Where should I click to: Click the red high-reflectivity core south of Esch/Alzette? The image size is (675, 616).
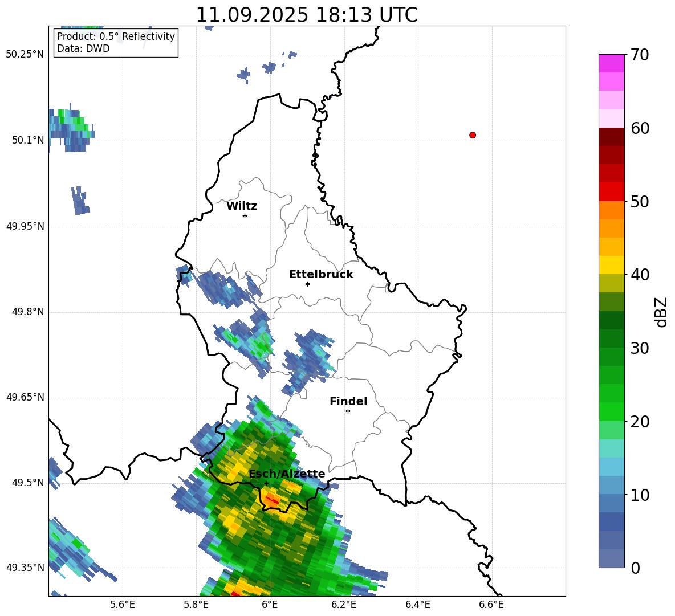273,500
